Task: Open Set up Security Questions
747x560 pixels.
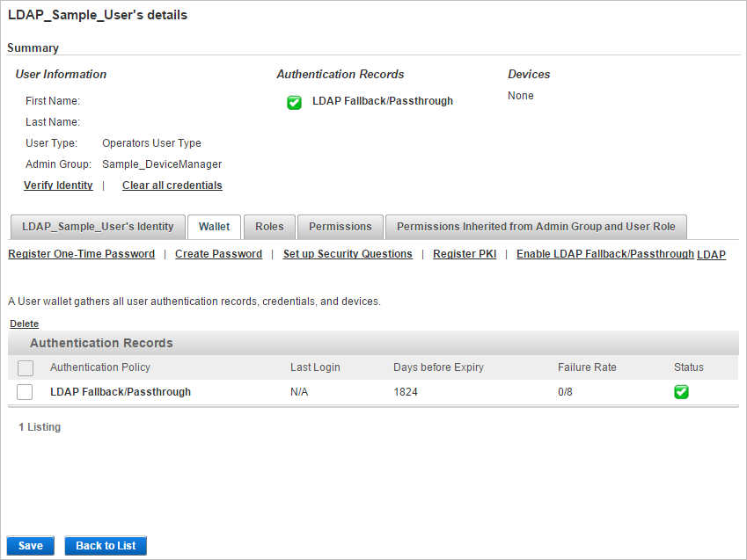Action: (347, 254)
